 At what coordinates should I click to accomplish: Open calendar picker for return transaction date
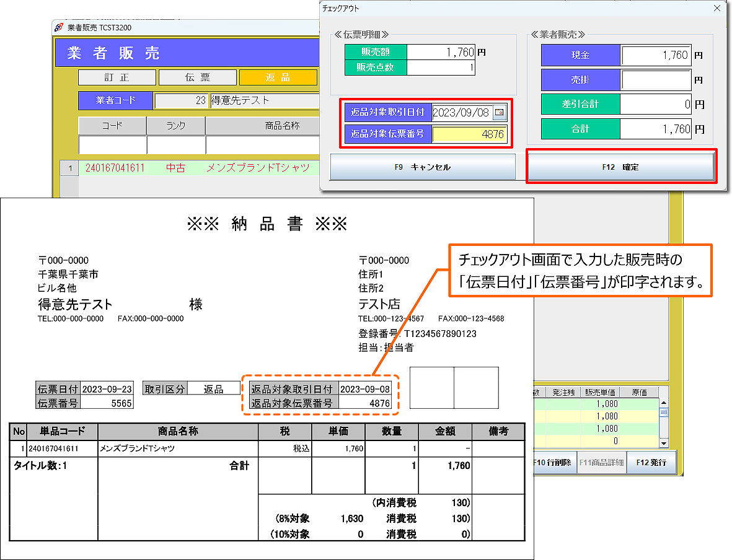pos(500,113)
